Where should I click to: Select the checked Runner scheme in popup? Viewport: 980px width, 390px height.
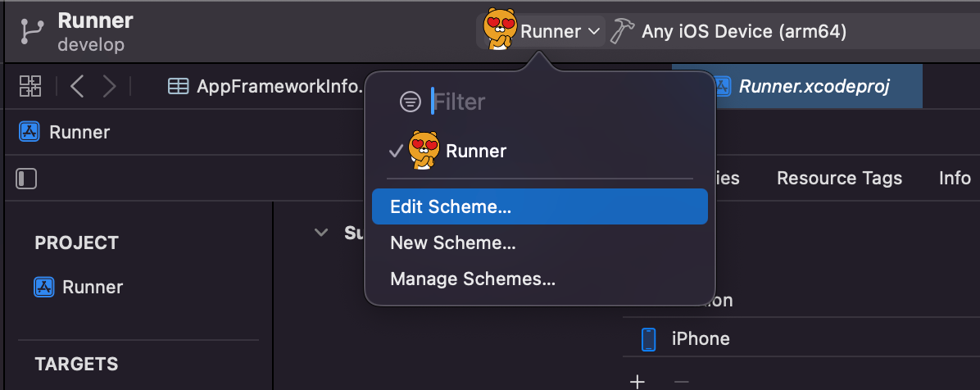pos(539,151)
